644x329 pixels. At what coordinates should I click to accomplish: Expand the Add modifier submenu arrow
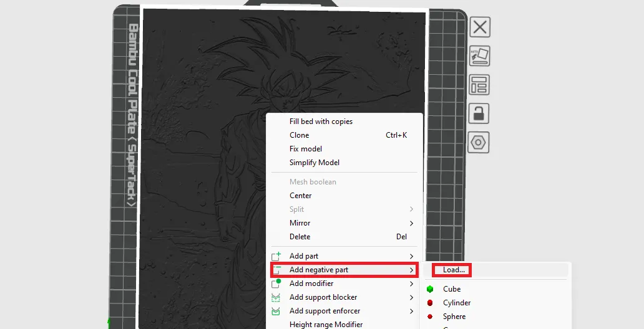click(x=411, y=284)
